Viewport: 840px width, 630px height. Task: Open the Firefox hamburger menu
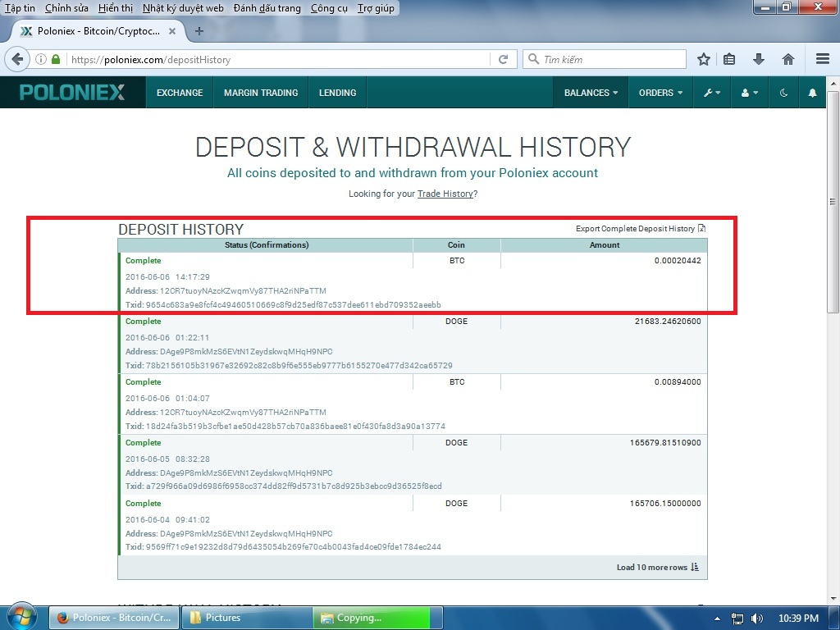pyautogui.click(x=823, y=59)
